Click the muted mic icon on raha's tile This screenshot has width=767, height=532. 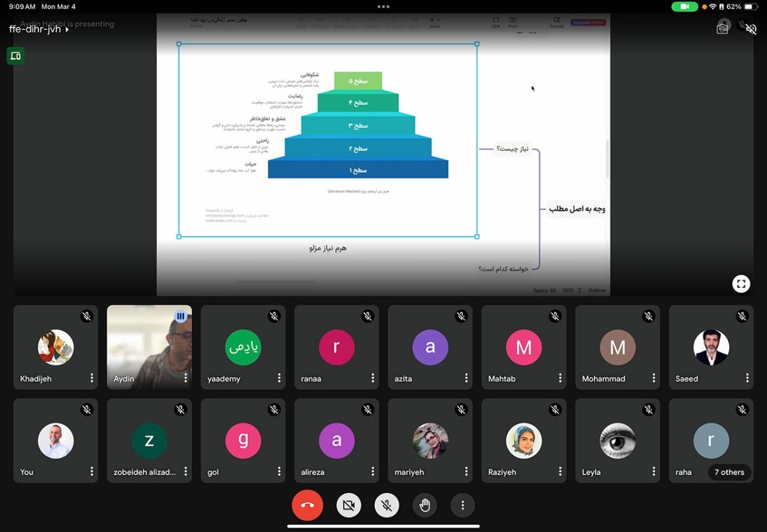coord(742,410)
